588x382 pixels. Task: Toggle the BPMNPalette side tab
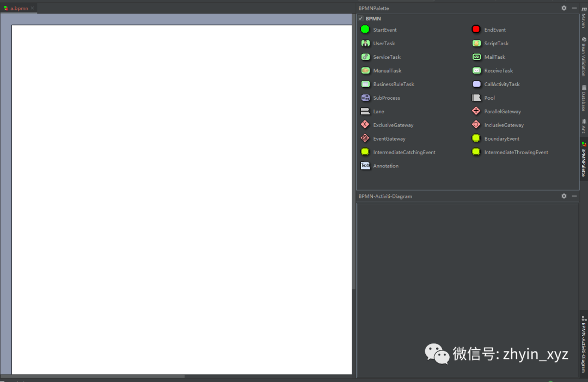tap(584, 159)
